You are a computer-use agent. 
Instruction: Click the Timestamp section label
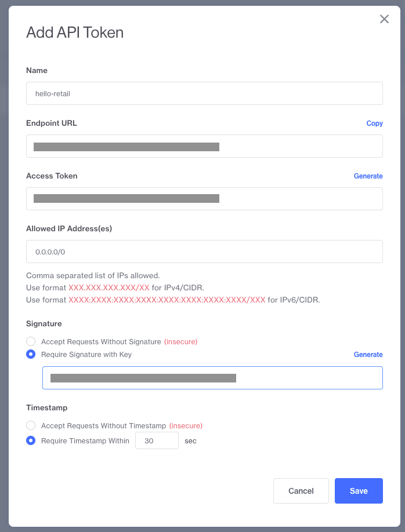[x=46, y=407]
